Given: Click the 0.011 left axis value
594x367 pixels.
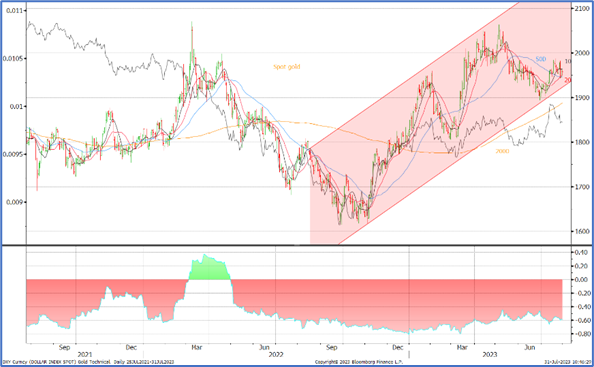Looking at the screenshot, I should [13, 10].
